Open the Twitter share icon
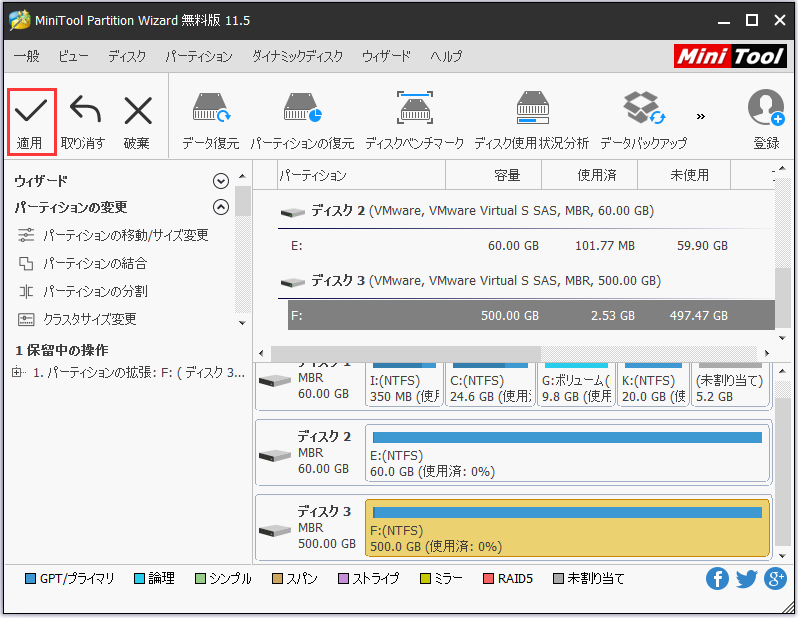 [747, 579]
